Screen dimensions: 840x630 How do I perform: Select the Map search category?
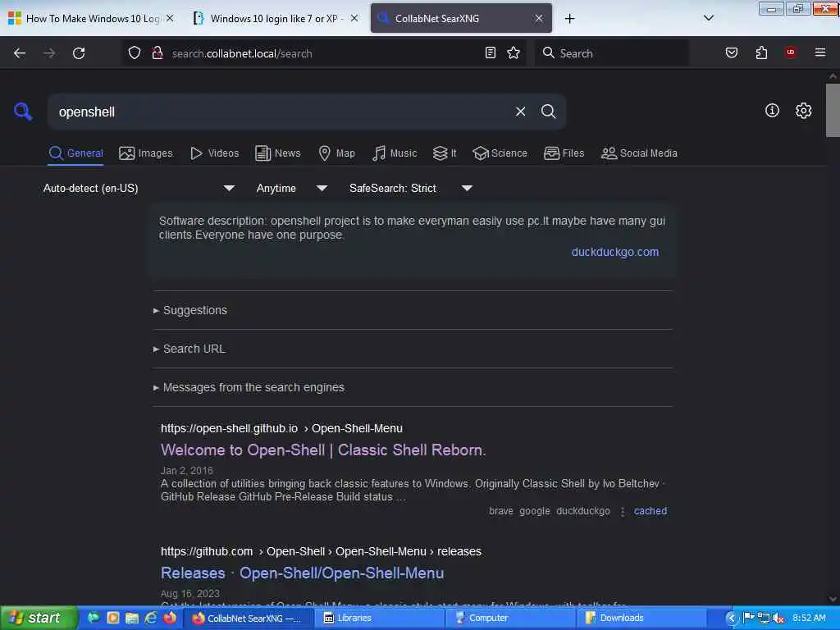point(336,153)
